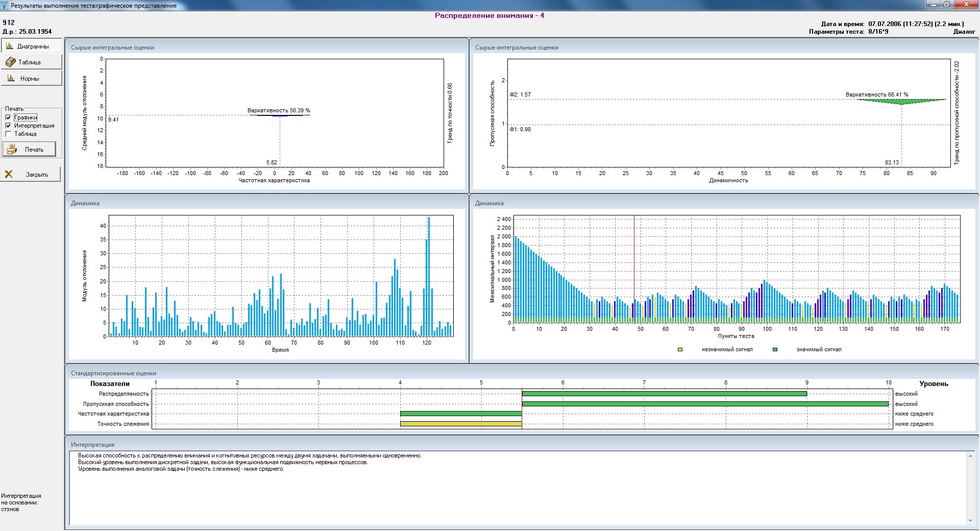The width and height of the screenshot is (980, 531).
Task: Restore down the results window
Action: [946, 5]
